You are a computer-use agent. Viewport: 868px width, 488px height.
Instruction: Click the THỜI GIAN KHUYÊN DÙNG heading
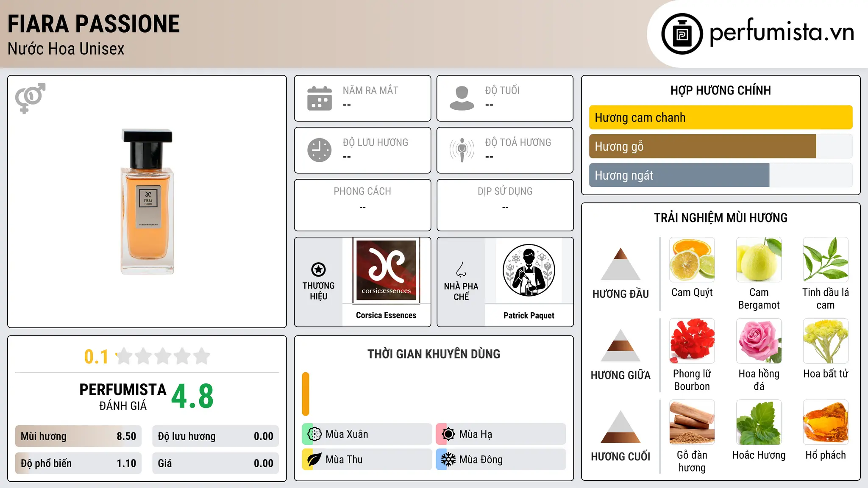pyautogui.click(x=434, y=354)
